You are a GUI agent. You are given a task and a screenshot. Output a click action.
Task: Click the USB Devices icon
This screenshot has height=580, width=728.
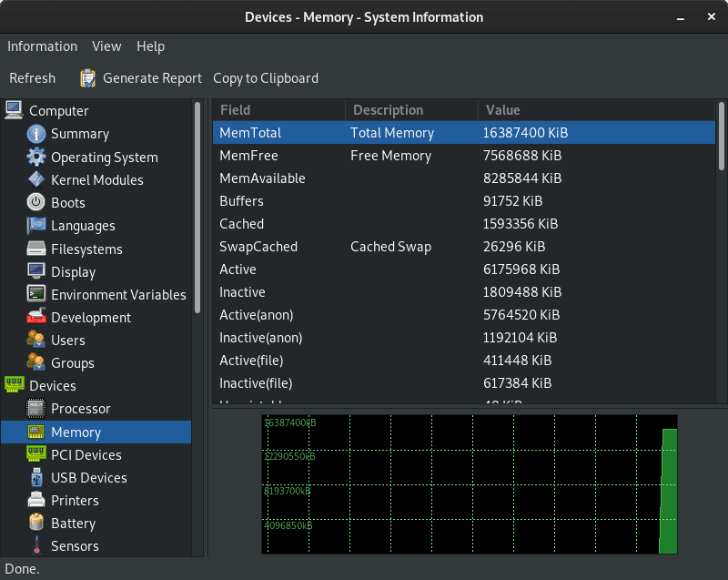[36, 477]
